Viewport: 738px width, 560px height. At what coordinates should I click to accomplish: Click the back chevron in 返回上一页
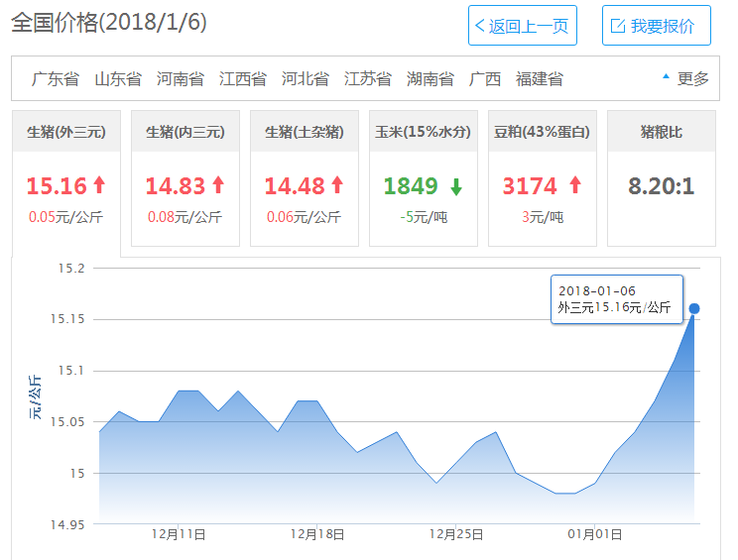[480, 26]
